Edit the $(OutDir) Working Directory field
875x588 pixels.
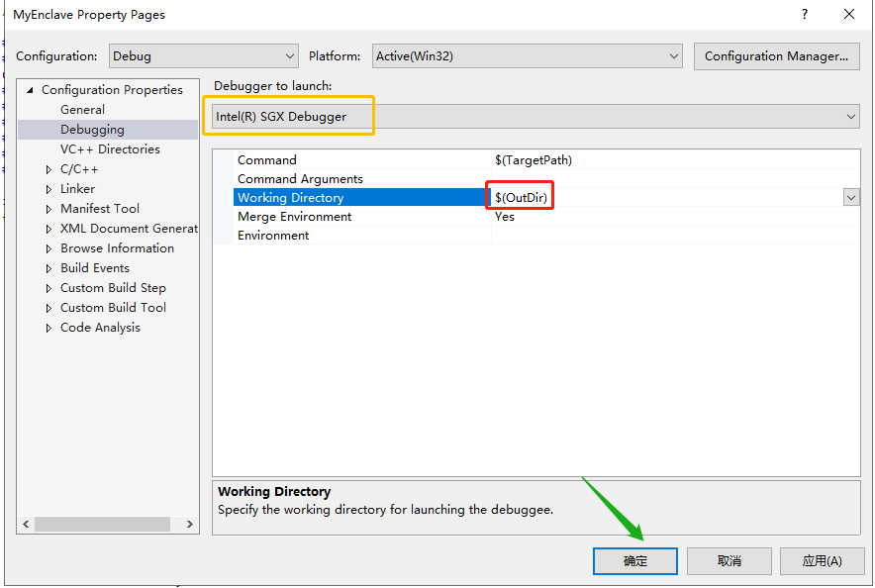coord(519,197)
